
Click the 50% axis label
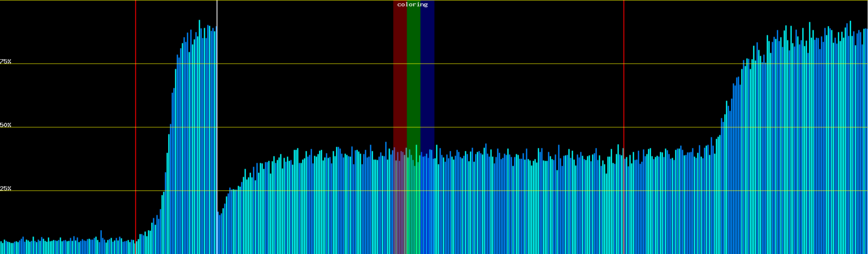(6, 125)
